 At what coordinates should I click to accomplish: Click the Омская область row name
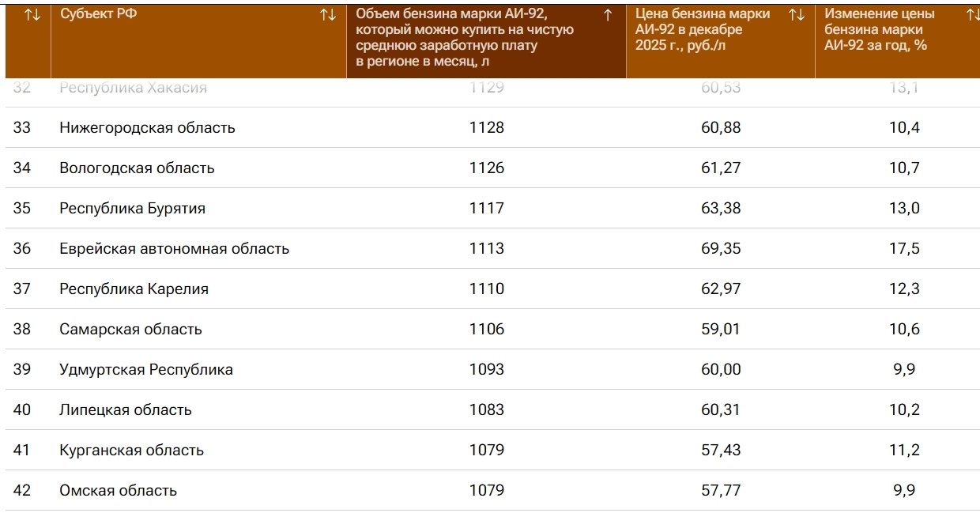coord(118,491)
